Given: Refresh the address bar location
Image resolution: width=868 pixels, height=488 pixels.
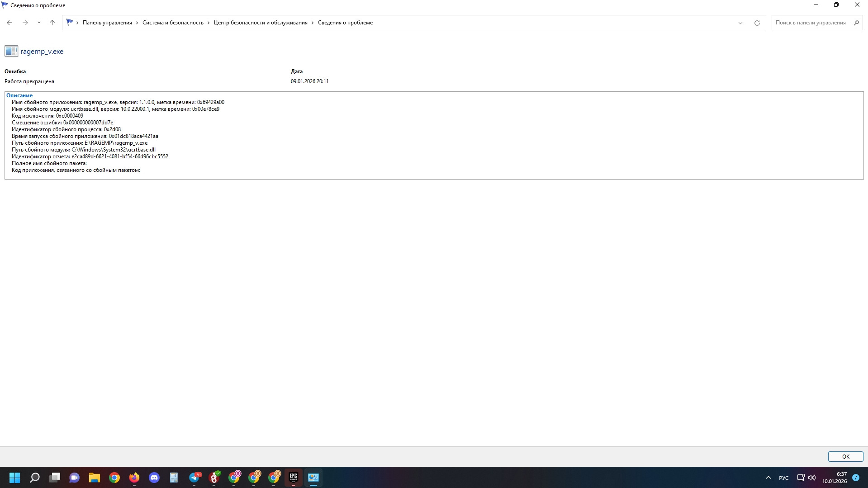Looking at the screenshot, I should (x=757, y=23).
